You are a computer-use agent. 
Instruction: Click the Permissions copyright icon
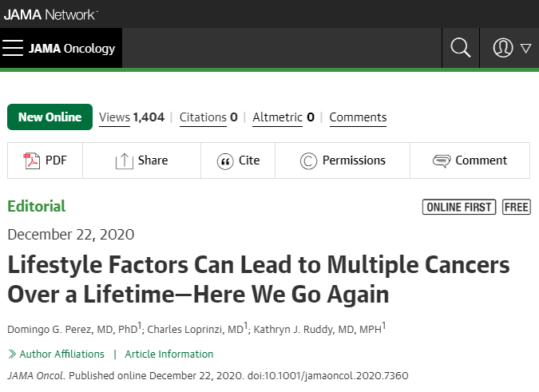tap(308, 160)
